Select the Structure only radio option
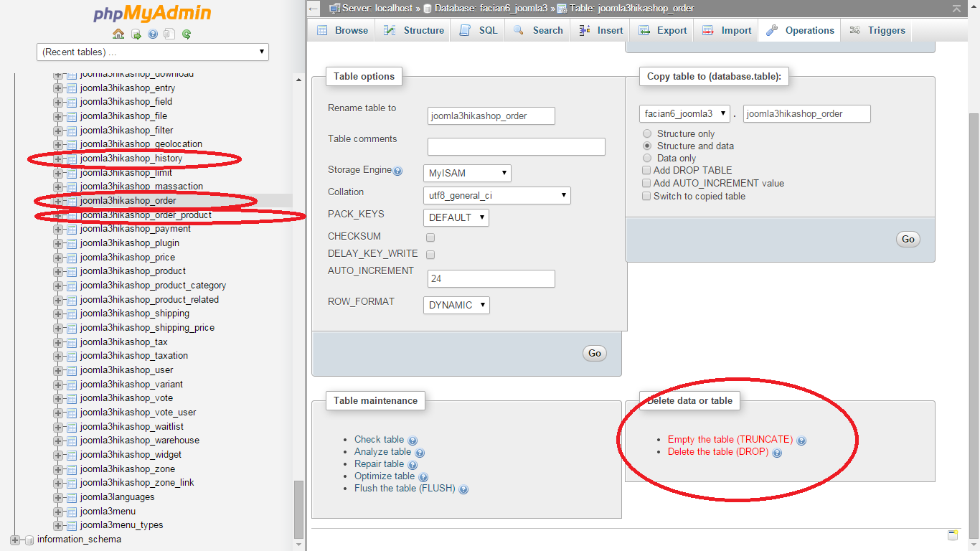This screenshot has height=551, width=980. (647, 133)
